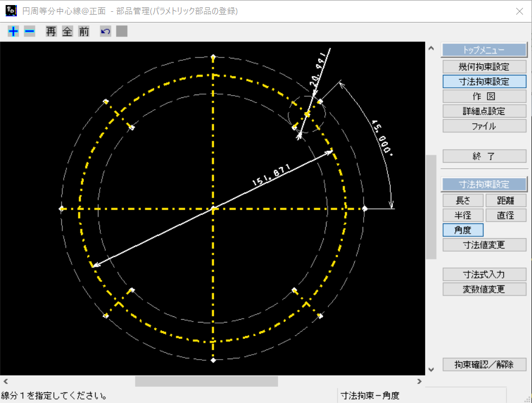Click the gray square toolbar icon
The width and height of the screenshot is (532, 403).
[x=122, y=31]
